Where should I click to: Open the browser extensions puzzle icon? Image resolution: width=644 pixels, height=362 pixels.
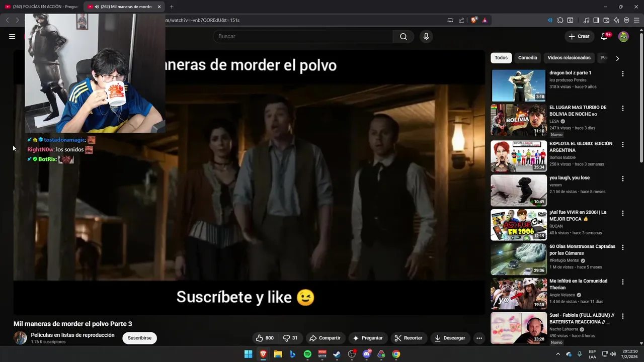(x=560, y=20)
